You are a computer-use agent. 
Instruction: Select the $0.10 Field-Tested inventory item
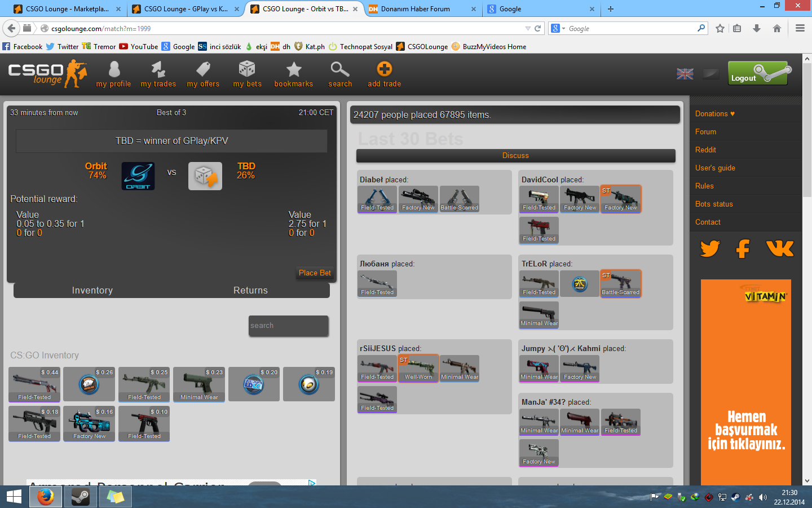(144, 423)
